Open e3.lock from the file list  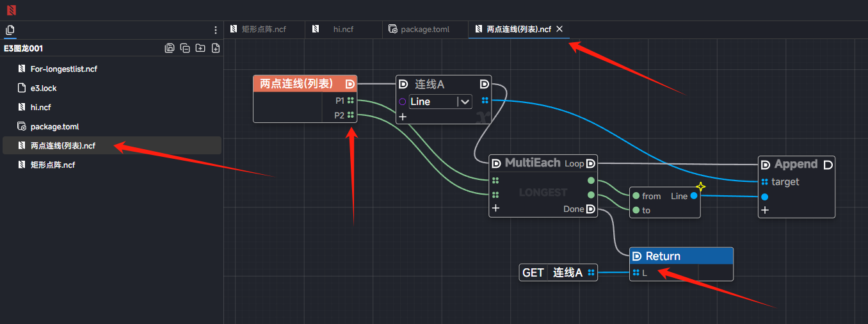44,88
